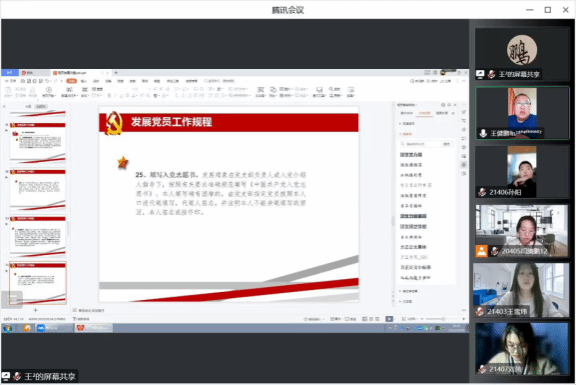Switch to the Slideshow ribbon tab

click(133, 81)
